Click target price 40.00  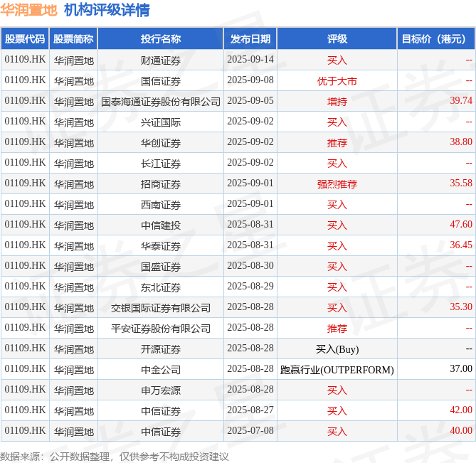click(461, 430)
